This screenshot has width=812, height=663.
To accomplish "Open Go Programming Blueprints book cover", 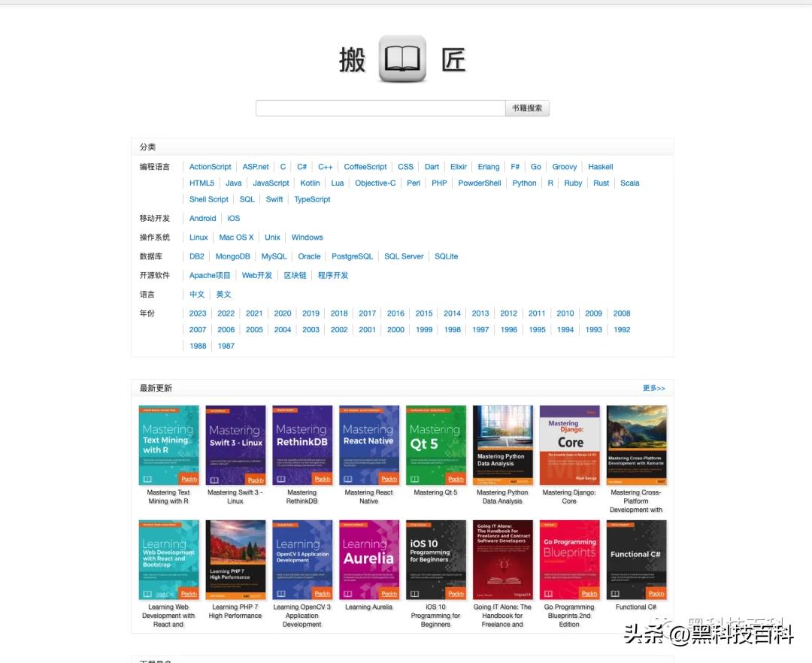I will (570, 560).
